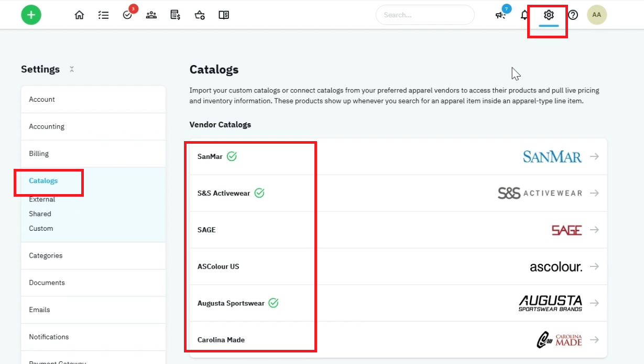
Task: Click SanMar's green connected checkmark
Action: pyautogui.click(x=232, y=156)
